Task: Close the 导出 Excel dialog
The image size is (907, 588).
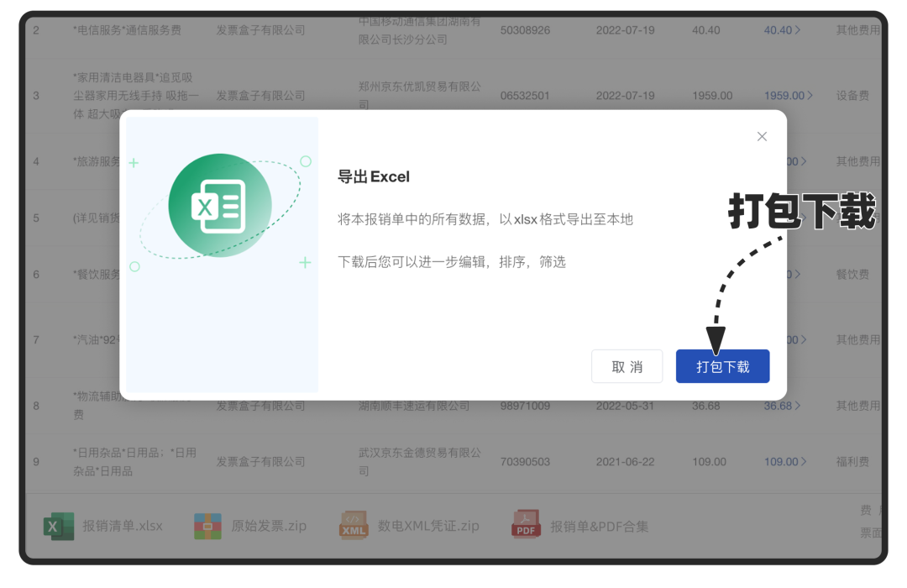Action: [x=762, y=137]
